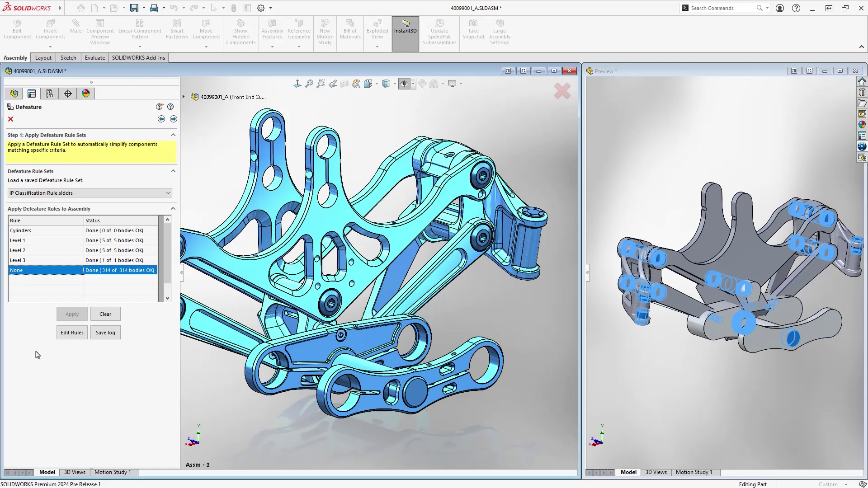Open the SOLIDWORKS Add-Ins tab
The height and width of the screenshot is (488, 868).
pyautogui.click(x=138, y=57)
